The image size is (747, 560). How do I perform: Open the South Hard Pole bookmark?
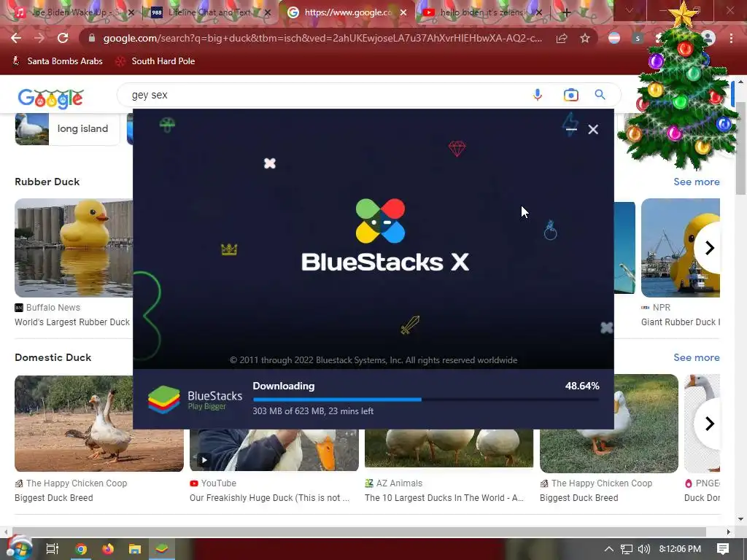[x=156, y=61]
